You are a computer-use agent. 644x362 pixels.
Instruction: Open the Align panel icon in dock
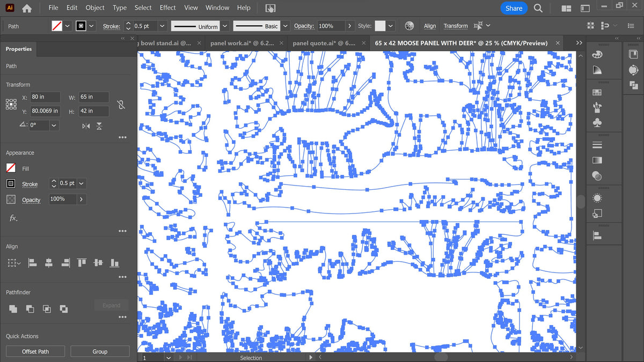(x=597, y=235)
